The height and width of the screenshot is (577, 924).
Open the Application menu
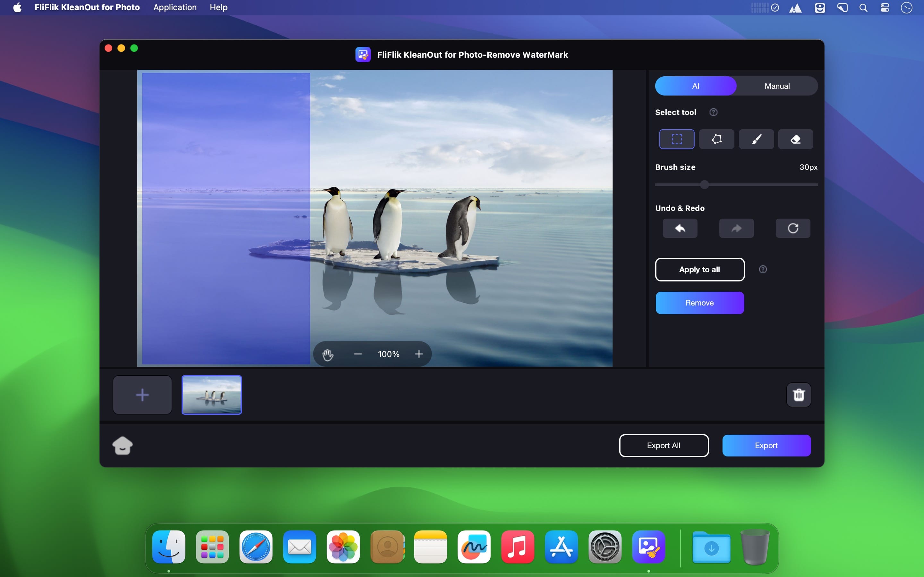point(175,7)
